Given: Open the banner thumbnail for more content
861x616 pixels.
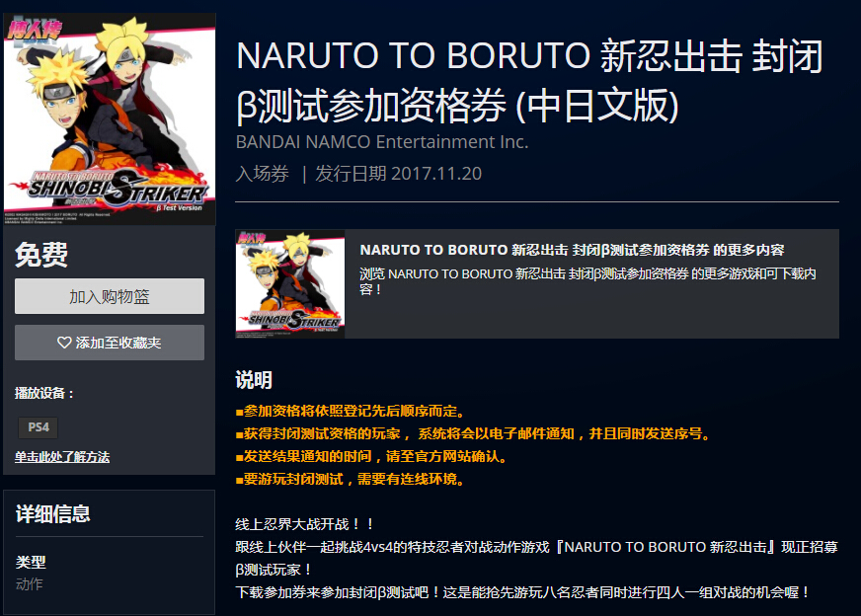Looking at the screenshot, I should 290,283.
